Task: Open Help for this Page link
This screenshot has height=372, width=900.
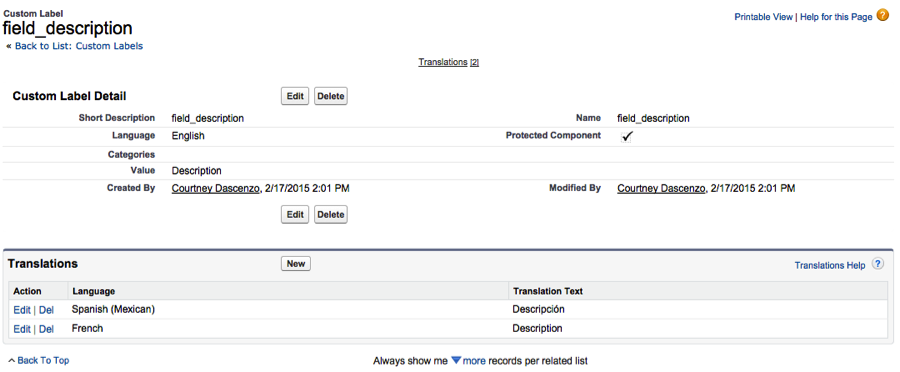Action: (x=836, y=17)
